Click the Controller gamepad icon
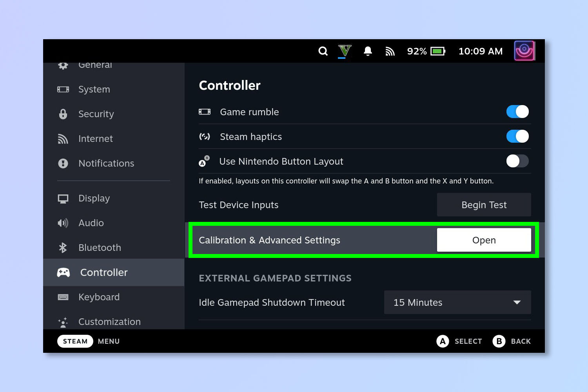 pos(64,272)
